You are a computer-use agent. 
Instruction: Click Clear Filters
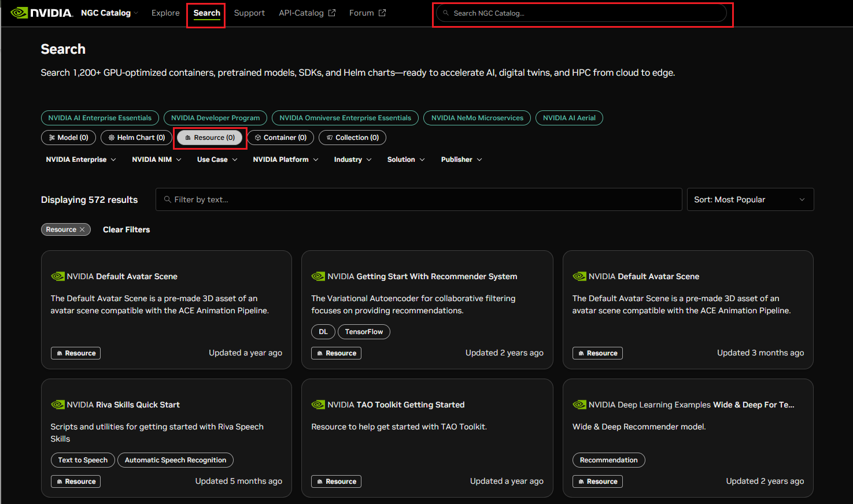[126, 229]
